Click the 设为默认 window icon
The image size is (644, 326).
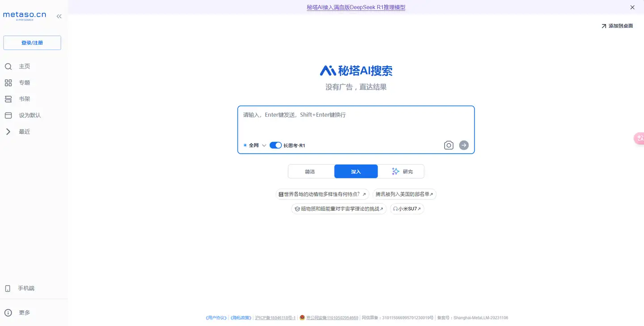point(8,115)
